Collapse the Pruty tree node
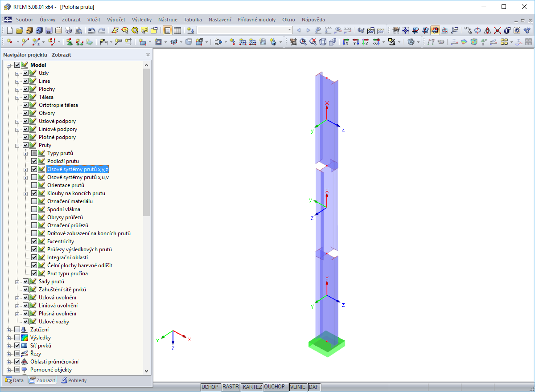This screenshot has height=392, width=535. pyautogui.click(x=17, y=145)
